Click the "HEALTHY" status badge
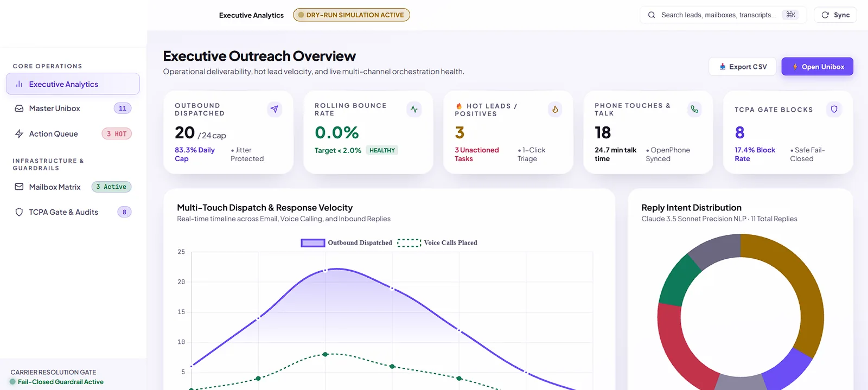The height and width of the screenshot is (390, 868). pos(382,150)
